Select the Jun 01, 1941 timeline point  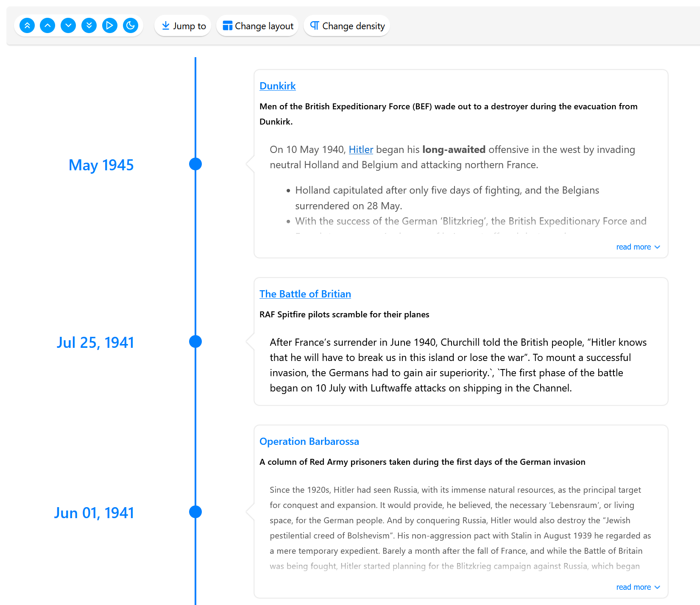click(195, 512)
